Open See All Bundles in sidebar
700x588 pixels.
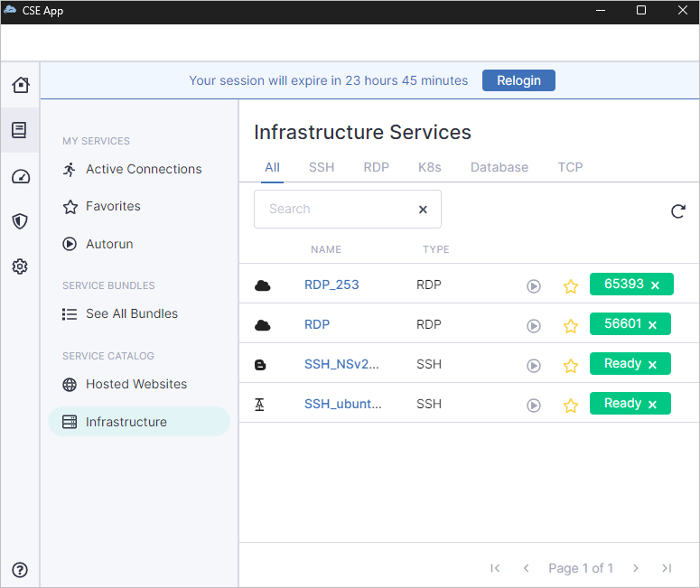tap(131, 313)
